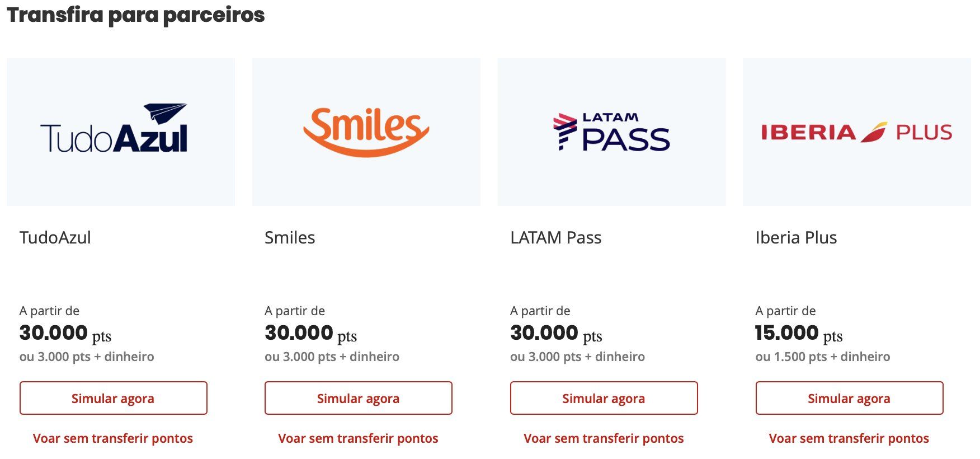980x459 pixels.
Task: Click the Iberia Plus logo image
Action: click(857, 132)
